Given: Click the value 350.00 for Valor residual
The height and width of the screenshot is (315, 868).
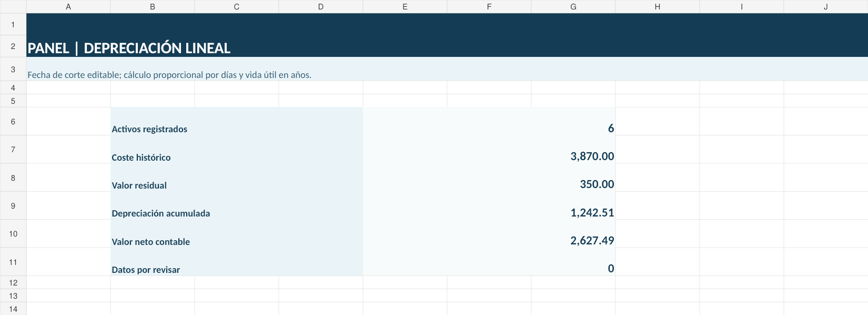Looking at the screenshot, I should [x=489, y=178].
